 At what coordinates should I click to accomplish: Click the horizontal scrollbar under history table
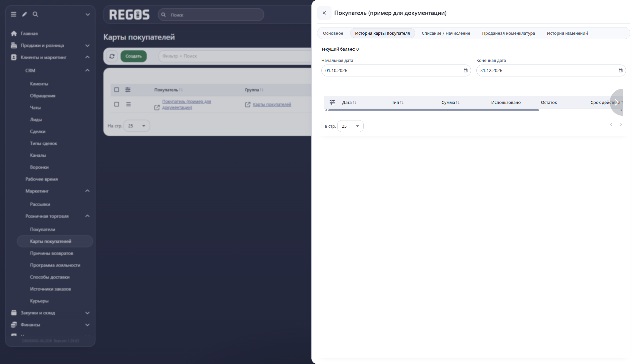click(434, 110)
